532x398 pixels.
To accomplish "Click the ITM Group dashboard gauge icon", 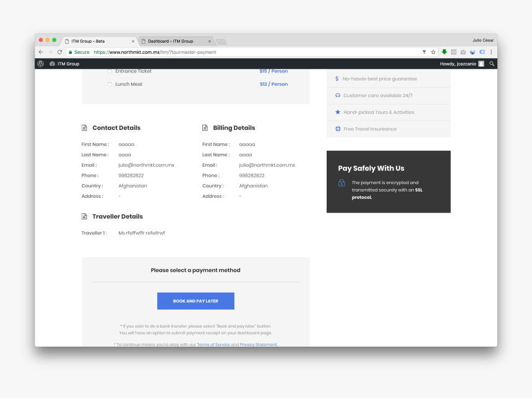I will 52,64.
